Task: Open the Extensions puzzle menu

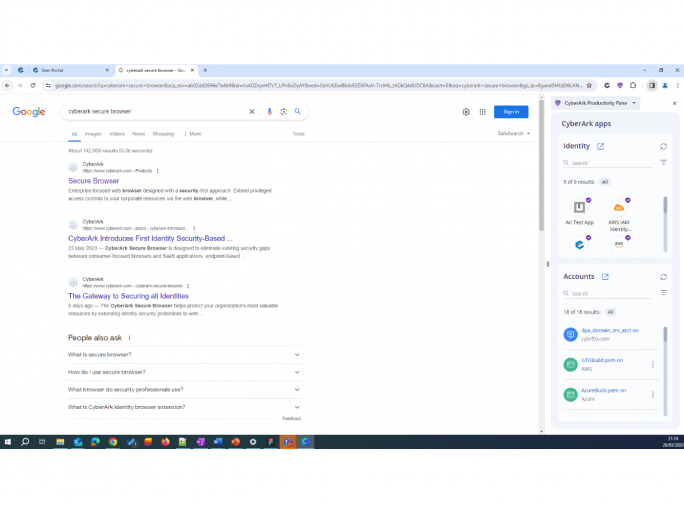Action: coord(633,86)
